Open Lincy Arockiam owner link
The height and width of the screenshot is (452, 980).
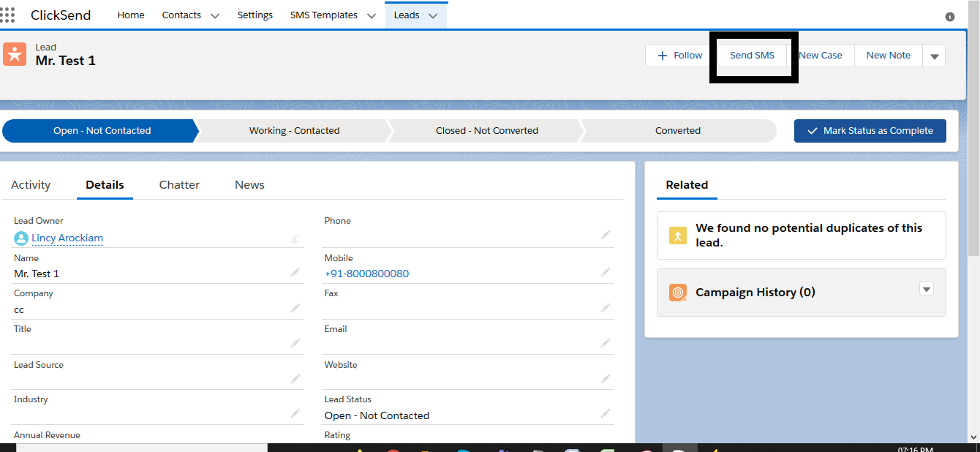click(67, 238)
